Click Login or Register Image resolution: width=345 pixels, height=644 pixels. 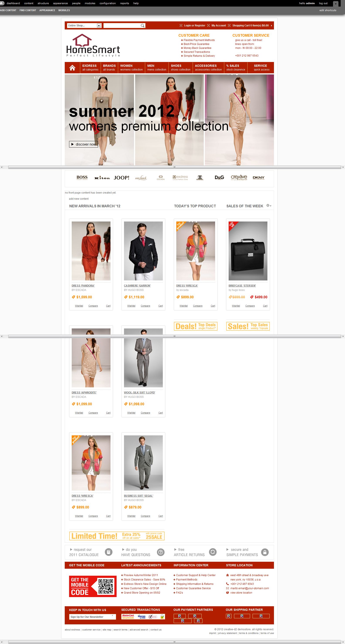click(x=194, y=26)
